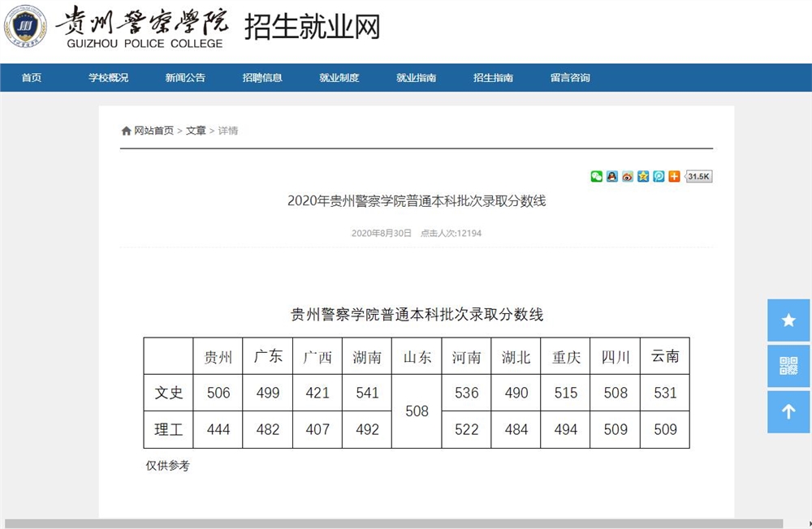Click the 515 score cell
The image size is (812, 529).
tap(565, 393)
